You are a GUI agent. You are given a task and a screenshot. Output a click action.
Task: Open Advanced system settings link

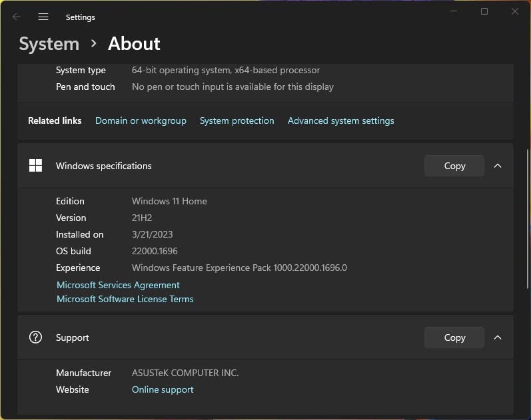340,121
